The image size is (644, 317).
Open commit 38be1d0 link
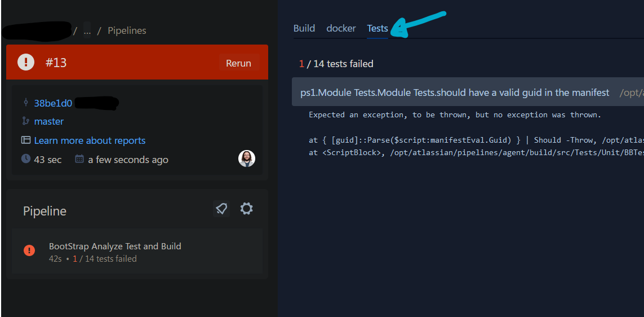tap(53, 103)
